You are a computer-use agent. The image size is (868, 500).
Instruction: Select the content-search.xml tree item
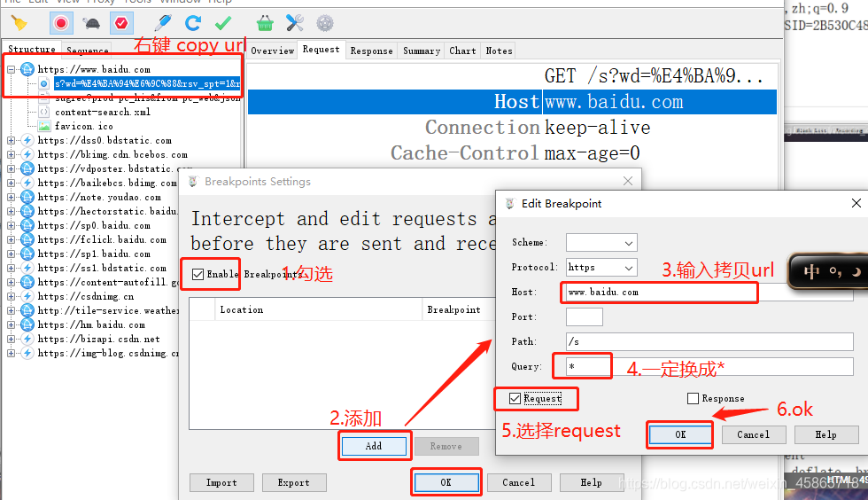click(x=103, y=112)
